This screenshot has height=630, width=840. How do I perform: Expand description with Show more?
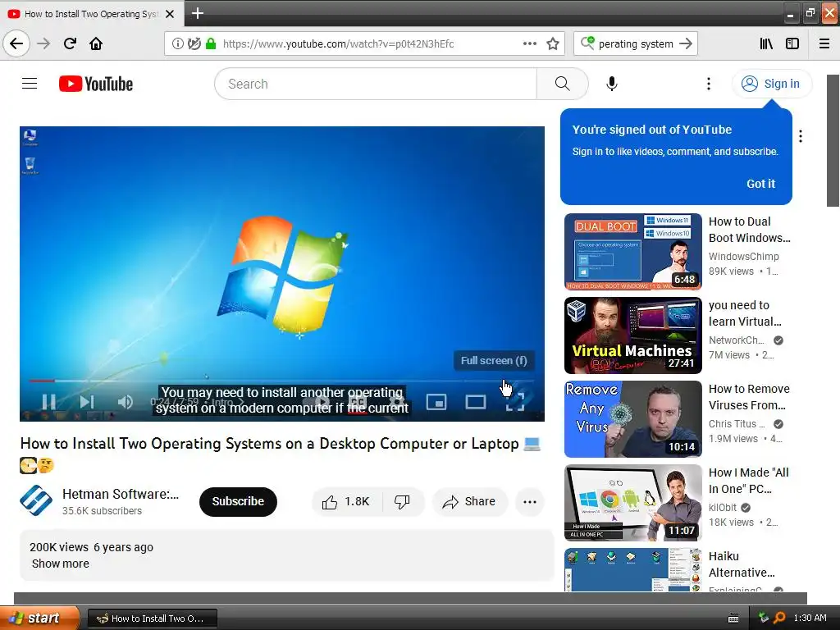pos(61,564)
